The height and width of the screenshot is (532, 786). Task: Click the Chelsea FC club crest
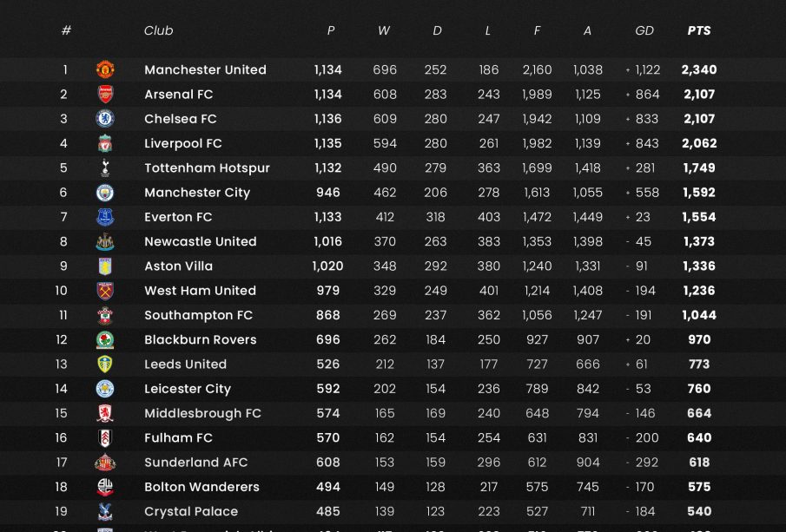(105, 119)
